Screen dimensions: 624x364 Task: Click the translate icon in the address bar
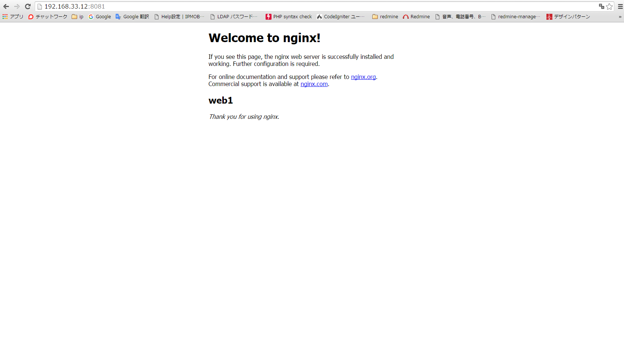tap(601, 6)
